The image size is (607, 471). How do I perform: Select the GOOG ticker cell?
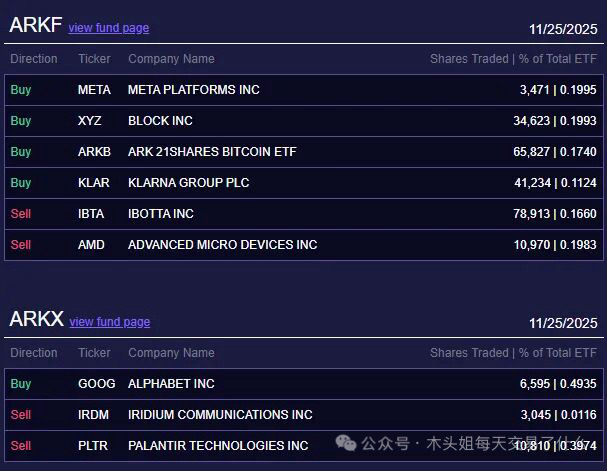[96, 384]
